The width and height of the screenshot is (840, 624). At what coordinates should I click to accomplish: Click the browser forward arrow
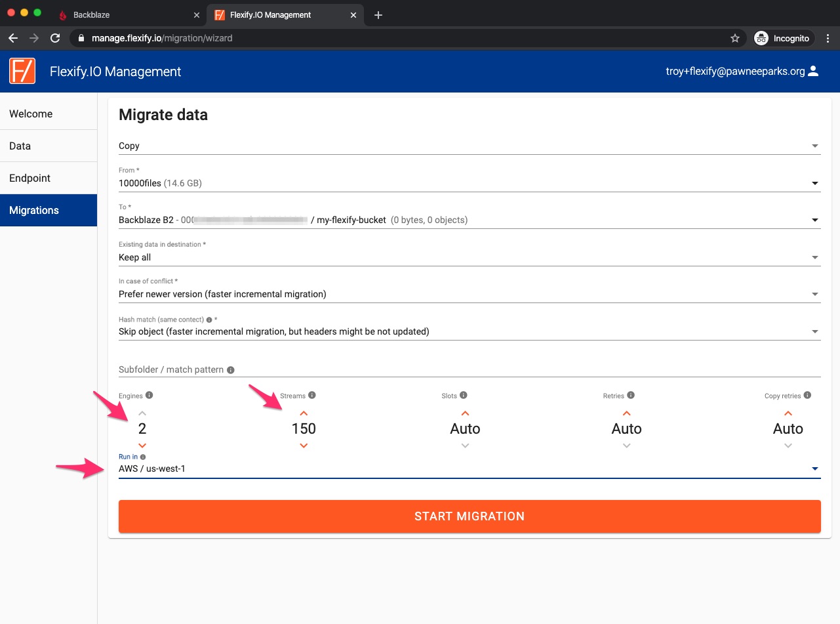coord(34,38)
